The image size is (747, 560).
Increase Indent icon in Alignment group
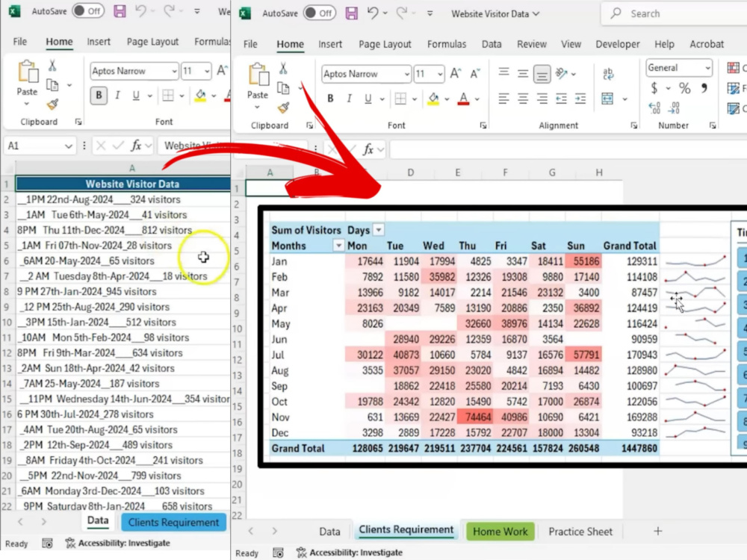click(x=580, y=99)
